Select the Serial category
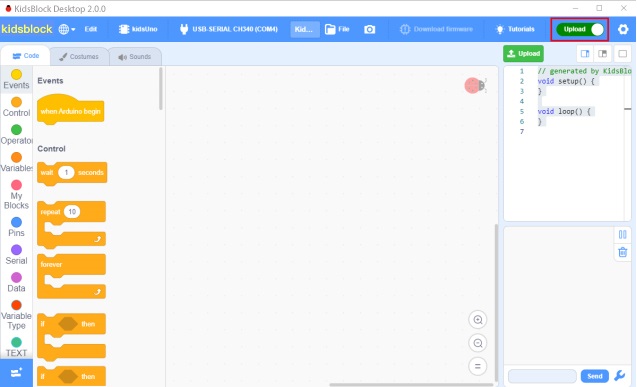The width and height of the screenshot is (637, 387). pyautogui.click(x=16, y=255)
